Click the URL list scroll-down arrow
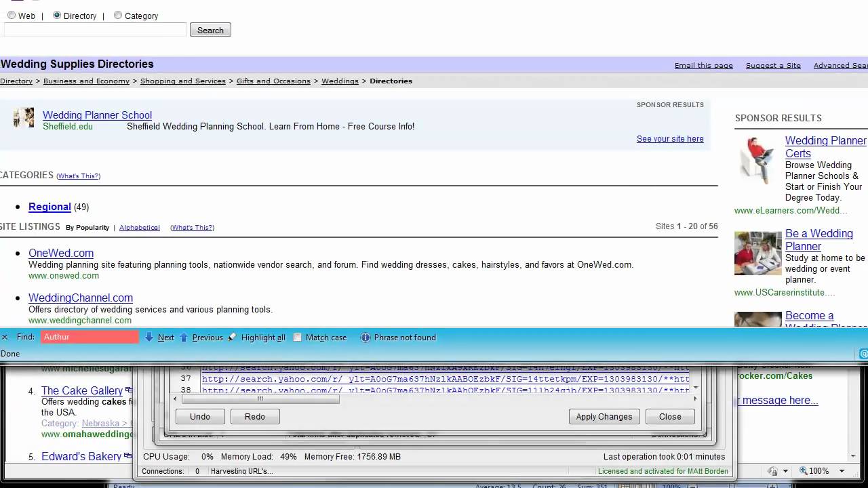The image size is (868, 488). point(695,388)
